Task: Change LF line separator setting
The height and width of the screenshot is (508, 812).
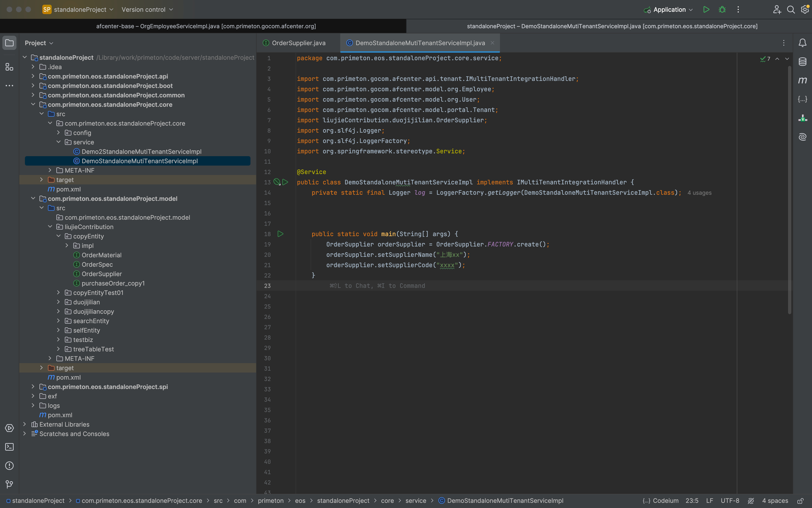Action: point(709,501)
